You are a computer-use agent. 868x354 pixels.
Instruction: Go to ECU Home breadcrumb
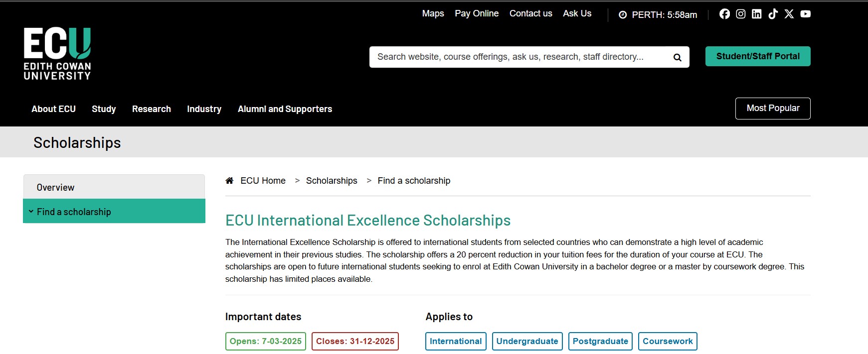point(263,181)
